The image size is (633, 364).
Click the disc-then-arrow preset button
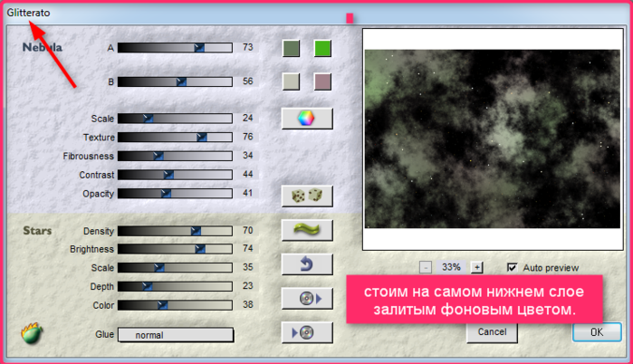click(x=307, y=299)
